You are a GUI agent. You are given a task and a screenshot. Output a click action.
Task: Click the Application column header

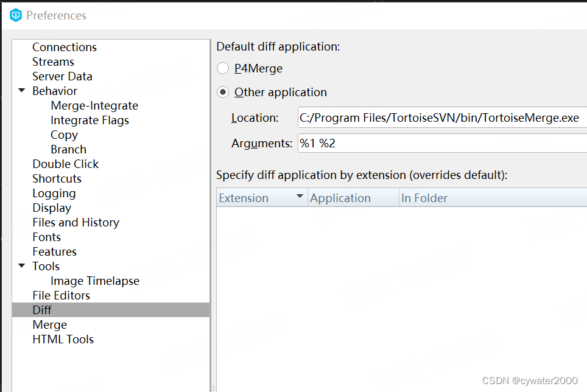tap(341, 197)
